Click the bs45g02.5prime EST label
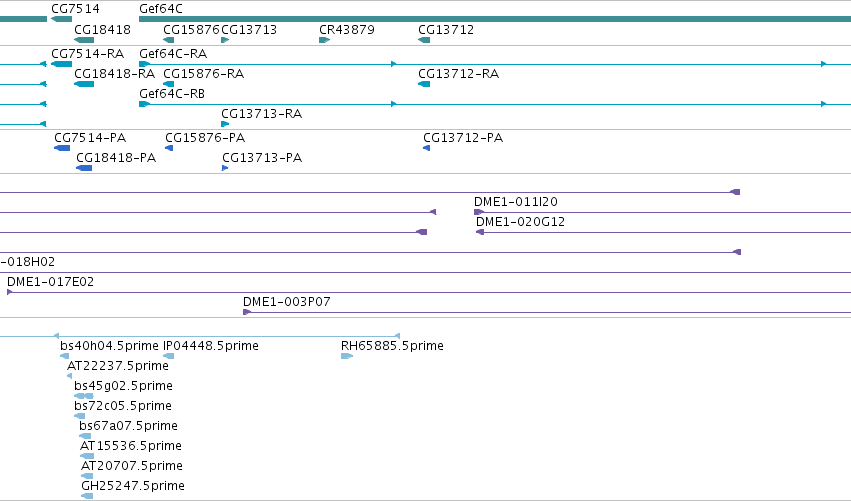851x501 pixels. pyautogui.click(x=123, y=386)
